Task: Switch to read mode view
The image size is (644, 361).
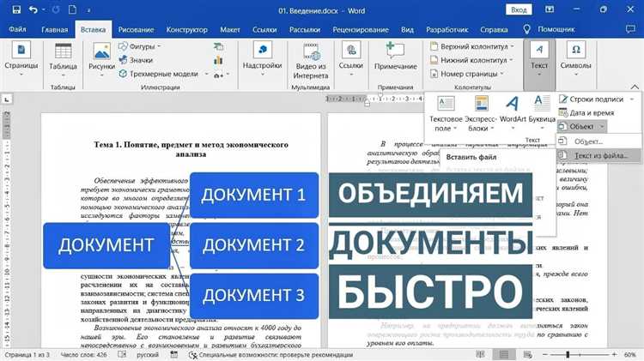Action: (x=480, y=354)
